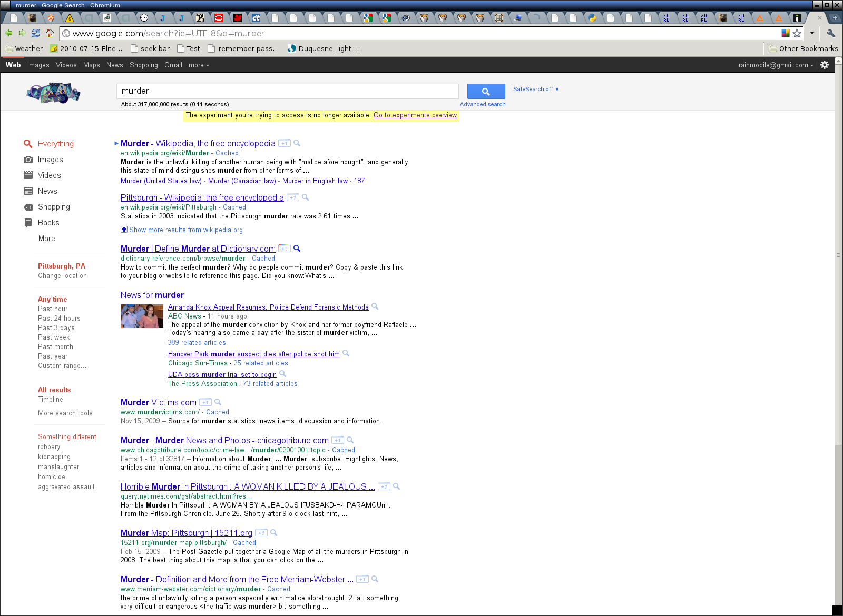Switch to the red maple leaf tab
The width and height of the screenshot is (843, 616).
[x=238, y=18]
